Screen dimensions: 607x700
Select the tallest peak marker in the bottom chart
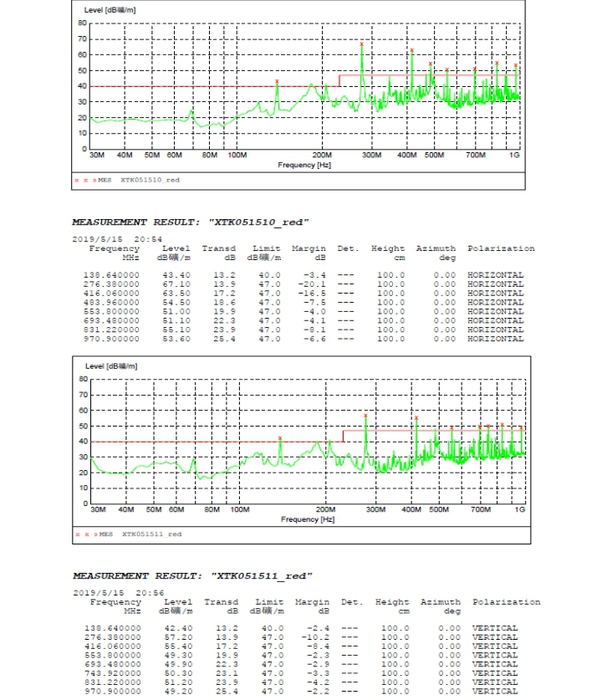(x=365, y=416)
